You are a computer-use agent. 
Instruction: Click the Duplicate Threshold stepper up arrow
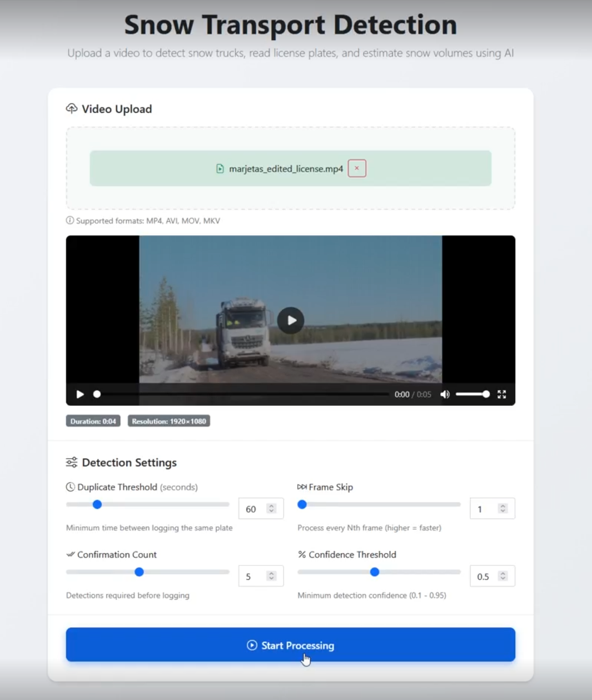270,505
